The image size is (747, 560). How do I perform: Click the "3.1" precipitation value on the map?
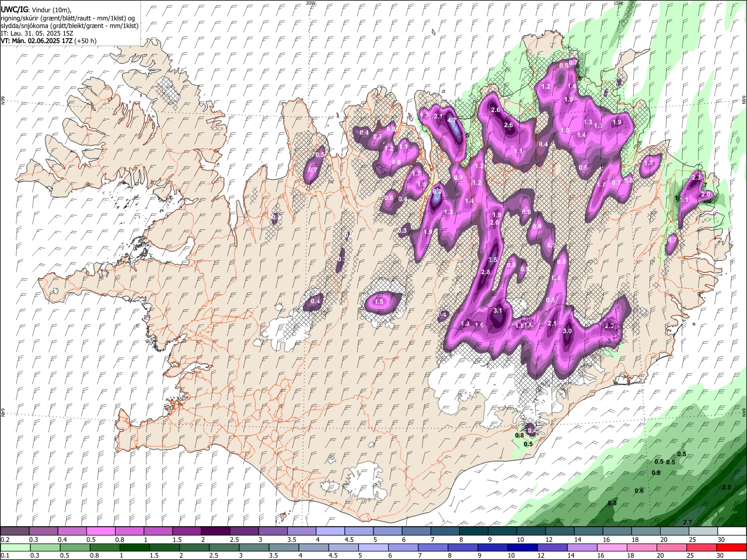(x=498, y=311)
